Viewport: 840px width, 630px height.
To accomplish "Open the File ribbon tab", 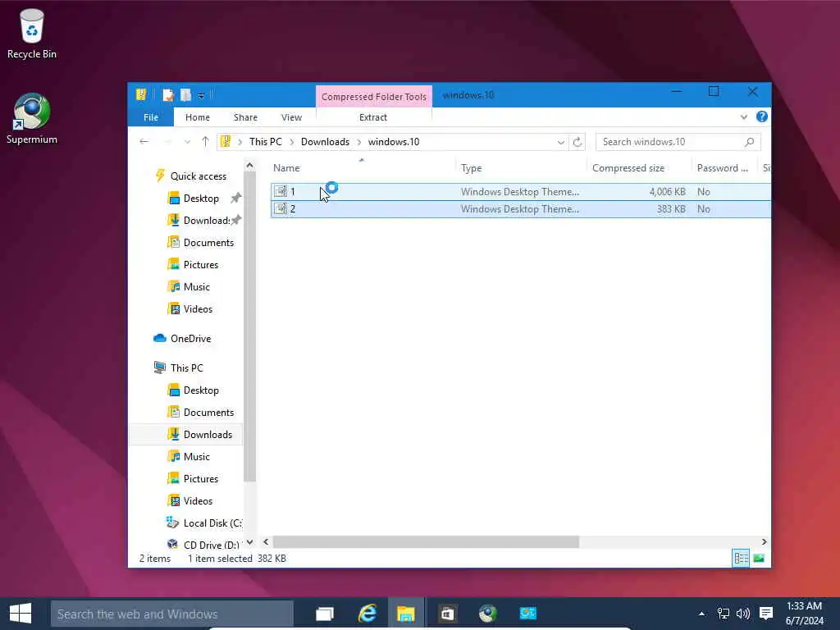I will coord(151,117).
